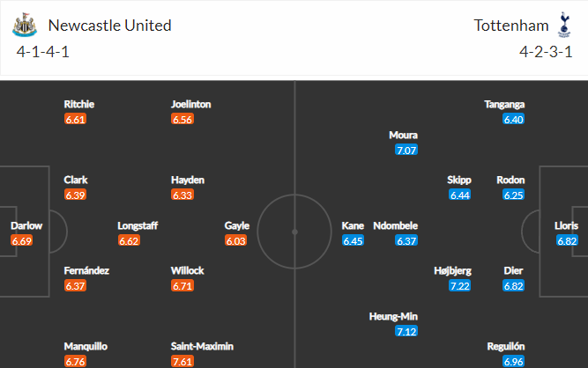This screenshot has width=588, height=368.
Task: Select Ritchie in the Newcastle lineup
Action: click(79, 105)
